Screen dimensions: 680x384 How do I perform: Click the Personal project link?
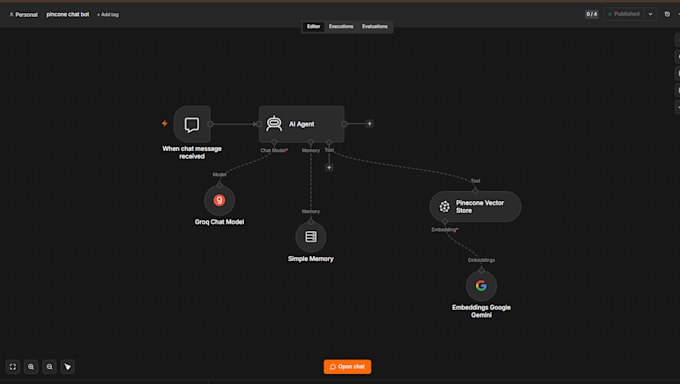click(23, 15)
